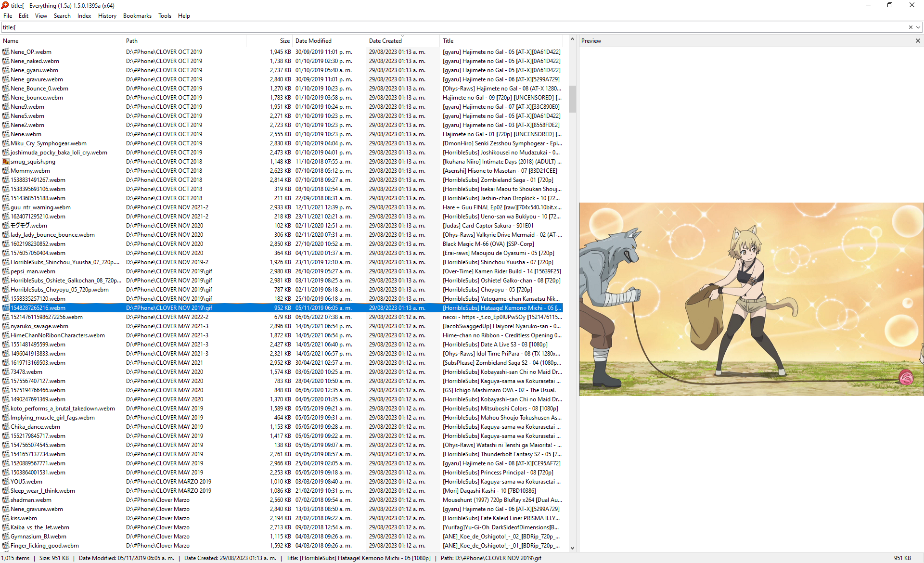Click the '951 KB' total size in status bar
Screen dimensions: 924x563
pos(902,558)
